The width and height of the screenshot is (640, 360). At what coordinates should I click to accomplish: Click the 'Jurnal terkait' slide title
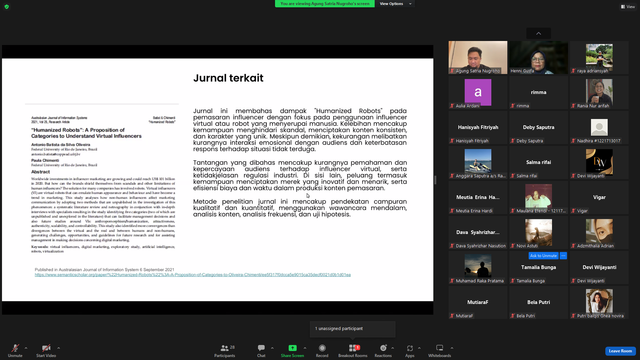(x=228, y=78)
